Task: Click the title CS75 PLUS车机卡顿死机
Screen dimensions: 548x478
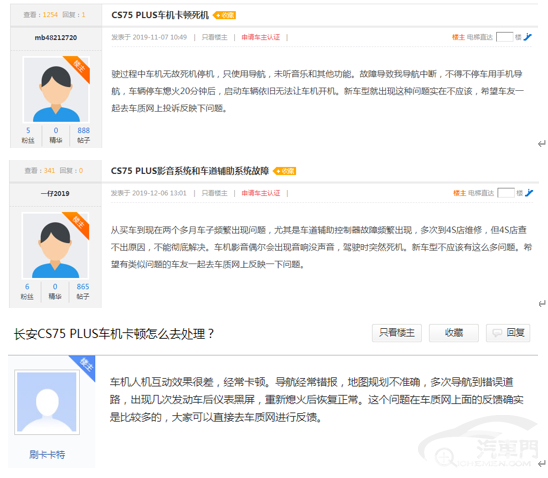Action: click(x=160, y=15)
